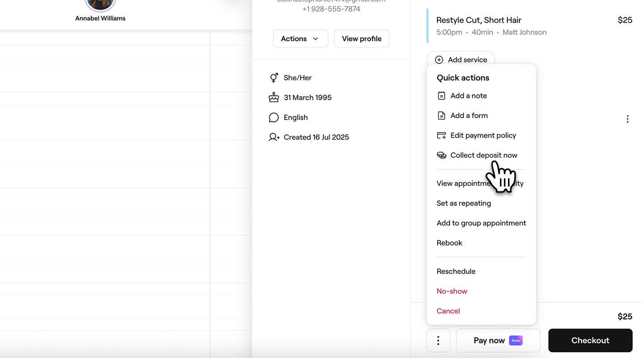This screenshot has width=644, height=358.
Task: Choose Reschedule in the quick actions menu
Action: tap(456, 272)
